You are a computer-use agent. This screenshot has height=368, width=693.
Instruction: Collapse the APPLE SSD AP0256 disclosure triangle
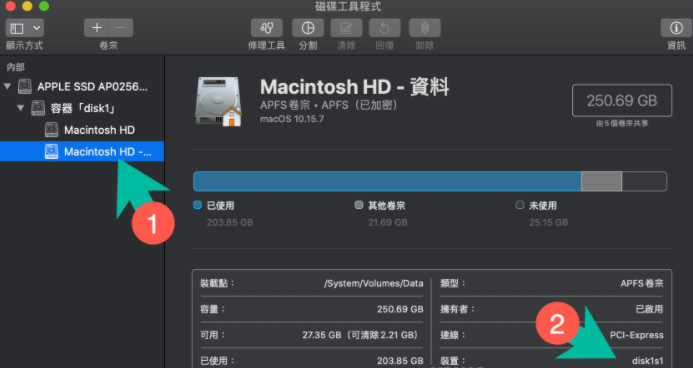8,86
